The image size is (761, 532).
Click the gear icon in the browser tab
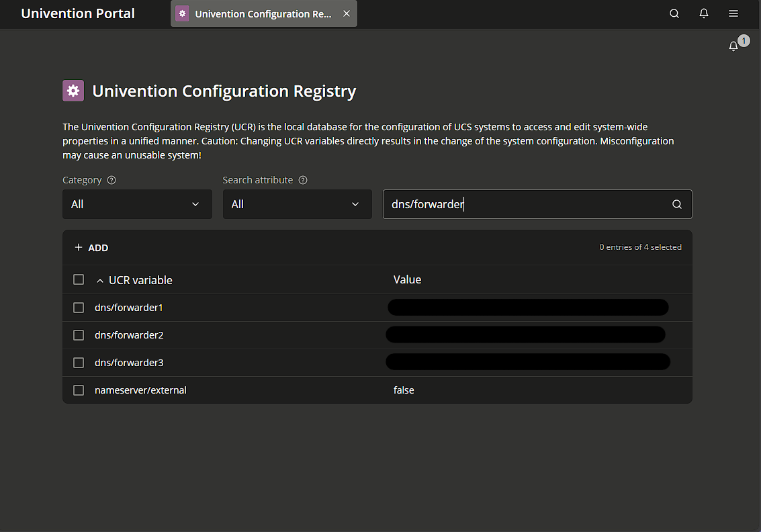pos(182,13)
